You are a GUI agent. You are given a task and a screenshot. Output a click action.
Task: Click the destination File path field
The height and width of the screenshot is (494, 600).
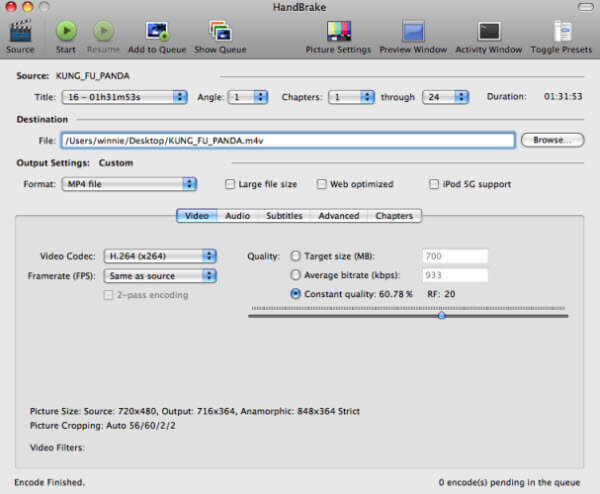288,140
